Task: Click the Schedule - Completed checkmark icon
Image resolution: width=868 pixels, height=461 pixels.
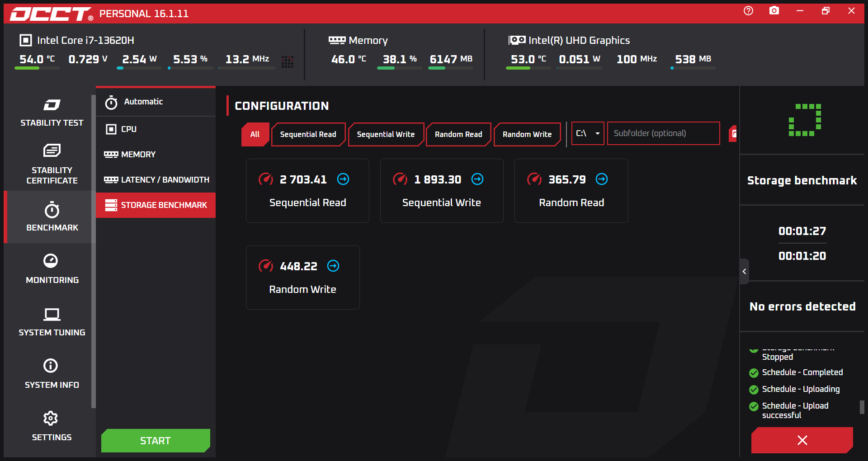Action: coord(754,373)
